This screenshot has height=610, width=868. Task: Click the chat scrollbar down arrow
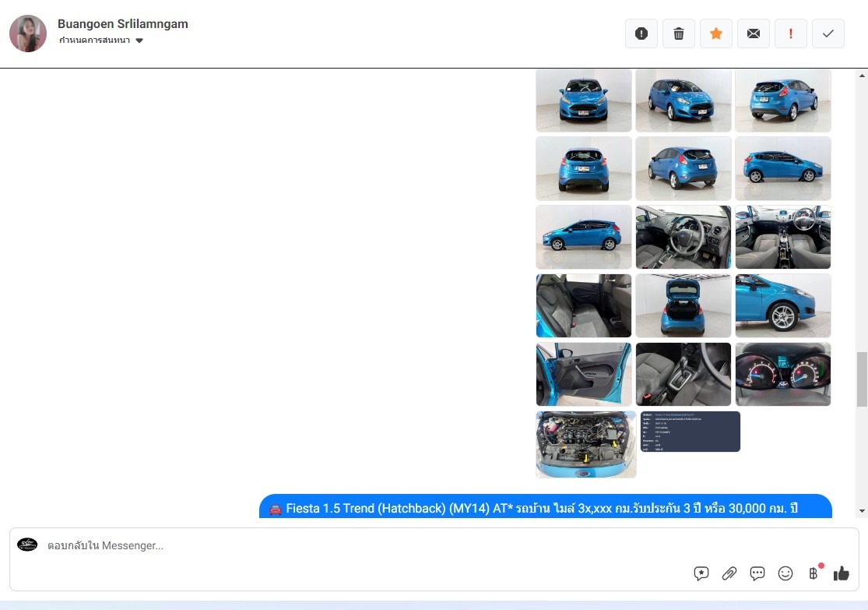pyautogui.click(x=862, y=511)
